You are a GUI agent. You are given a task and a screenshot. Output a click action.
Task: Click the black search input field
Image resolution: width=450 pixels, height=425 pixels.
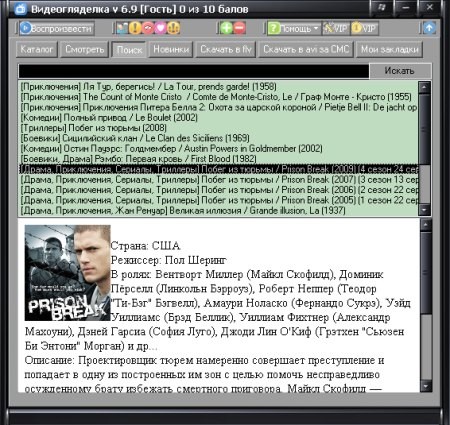pos(194,71)
